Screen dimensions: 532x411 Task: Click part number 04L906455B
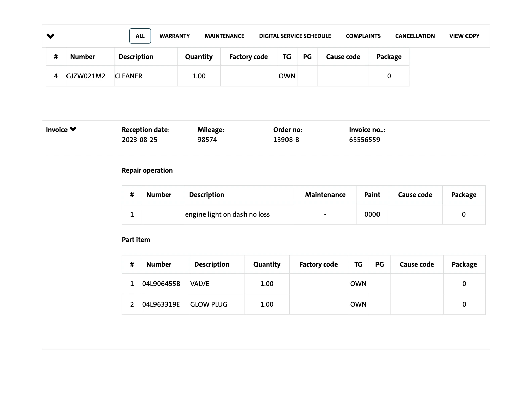coord(161,284)
